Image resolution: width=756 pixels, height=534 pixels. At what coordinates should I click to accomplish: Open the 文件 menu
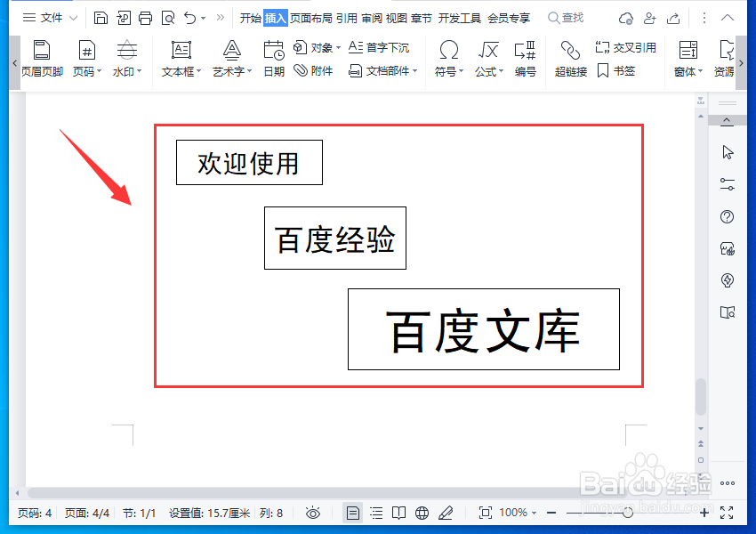tap(50, 18)
